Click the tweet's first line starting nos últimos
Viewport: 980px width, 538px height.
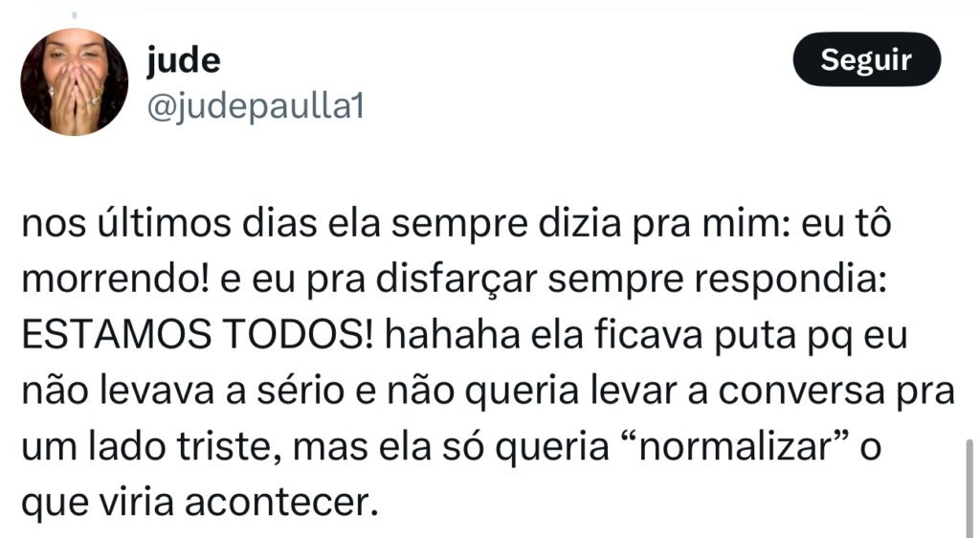pos(457,224)
